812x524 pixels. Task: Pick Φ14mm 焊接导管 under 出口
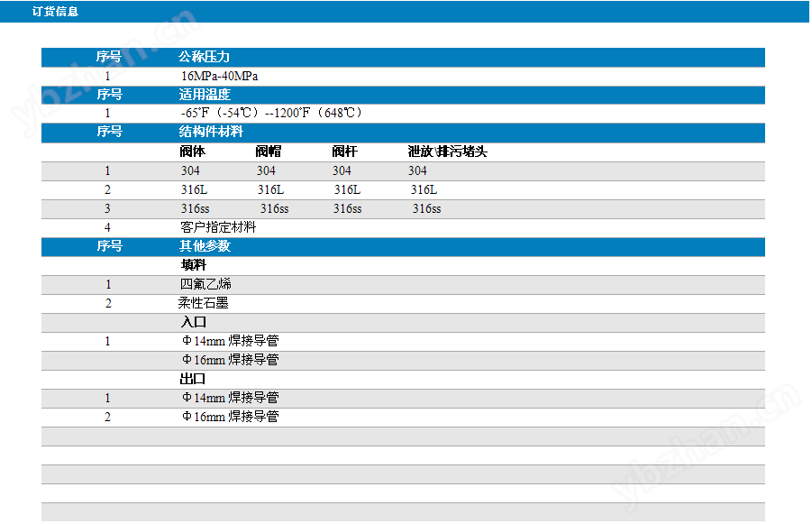(230, 398)
